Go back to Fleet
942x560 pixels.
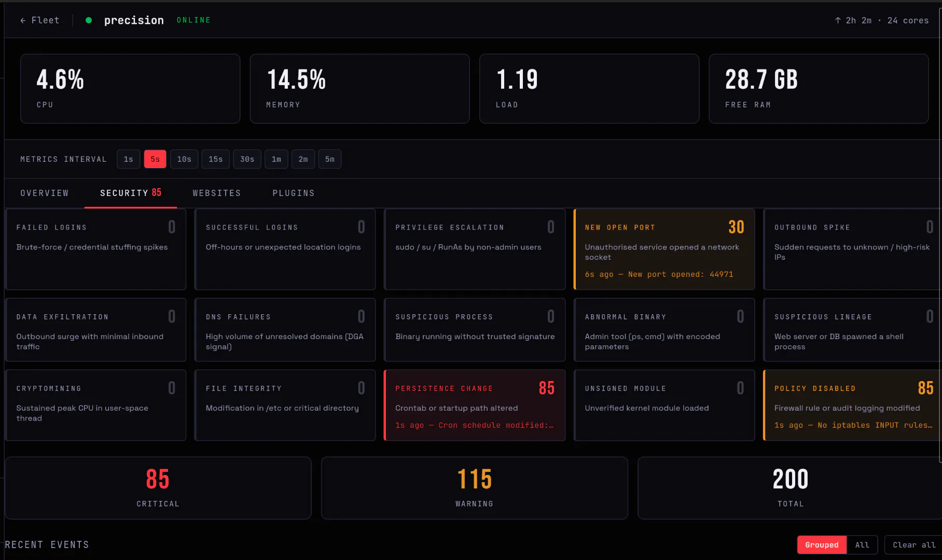[x=39, y=20]
